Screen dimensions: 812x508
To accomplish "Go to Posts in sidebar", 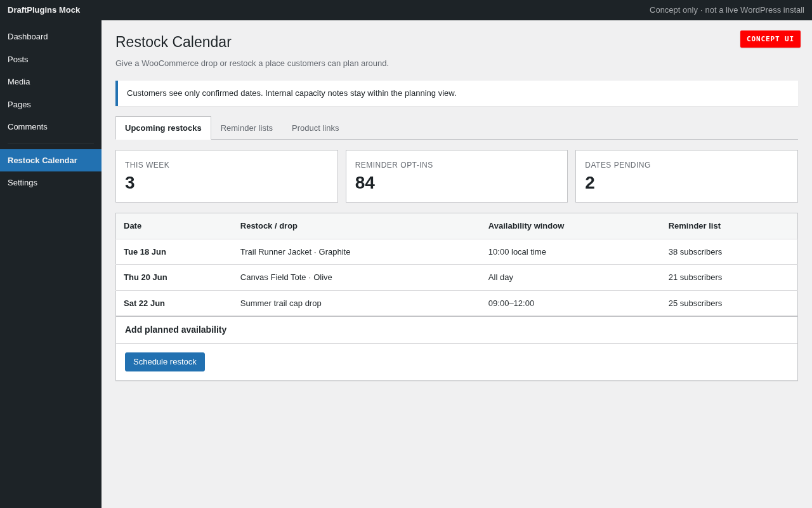I will pos(51,60).
